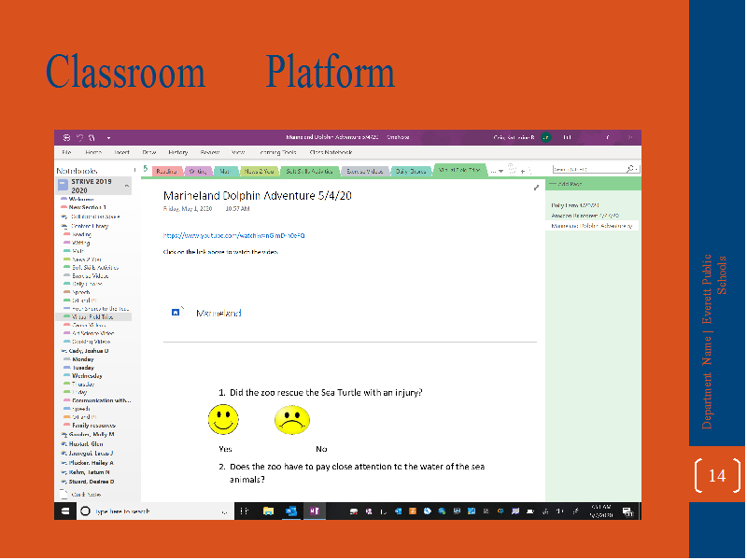Open the Amazon Rainforest page in list

(x=585, y=216)
